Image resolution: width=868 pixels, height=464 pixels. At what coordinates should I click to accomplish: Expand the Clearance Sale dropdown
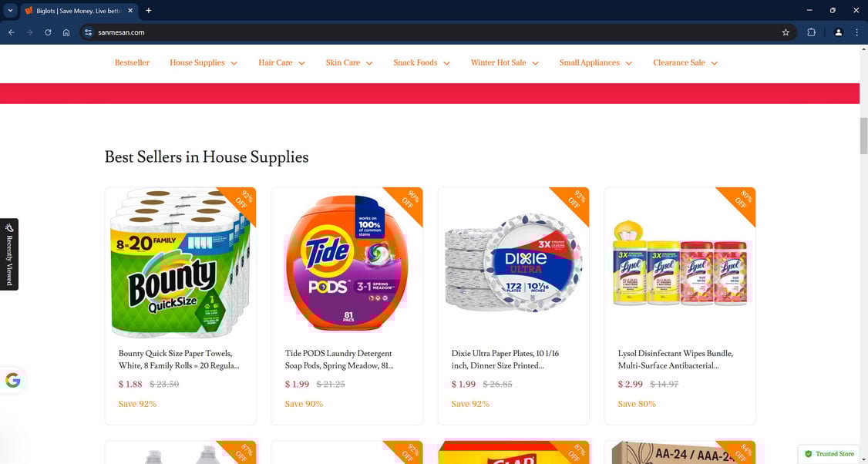(x=685, y=62)
